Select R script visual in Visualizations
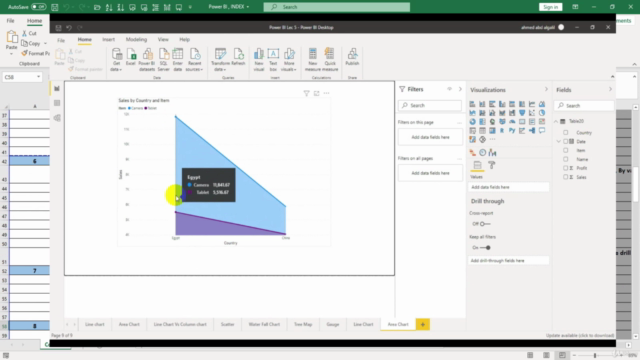640x360 pixels. pos(502,131)
